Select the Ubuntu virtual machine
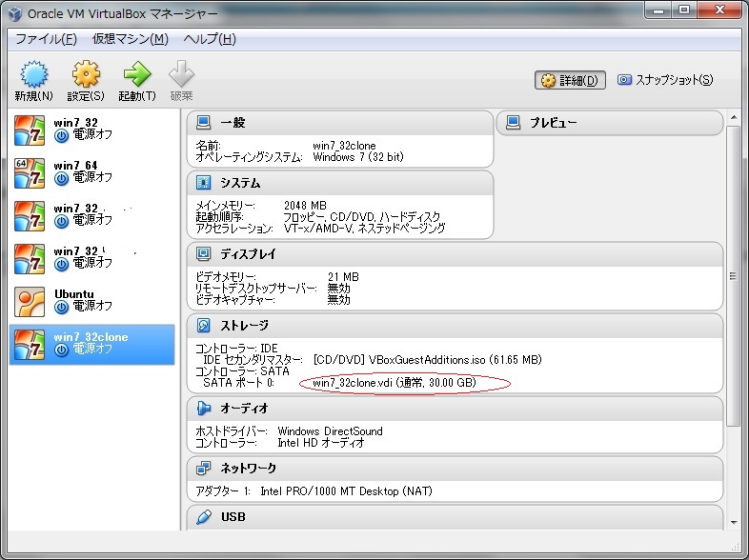Screen dimensions: 749x560 91,301
